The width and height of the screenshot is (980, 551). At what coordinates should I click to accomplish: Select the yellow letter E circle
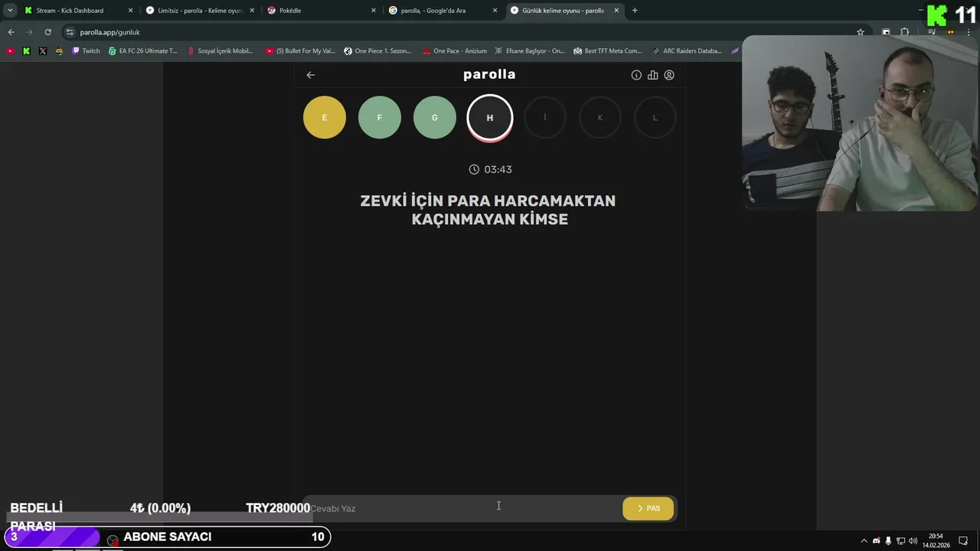325,118
